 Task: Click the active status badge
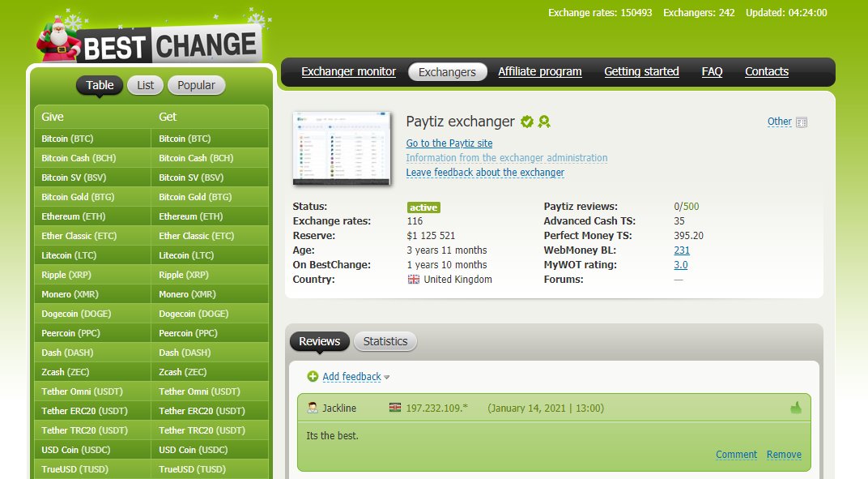tap(423, 207)
